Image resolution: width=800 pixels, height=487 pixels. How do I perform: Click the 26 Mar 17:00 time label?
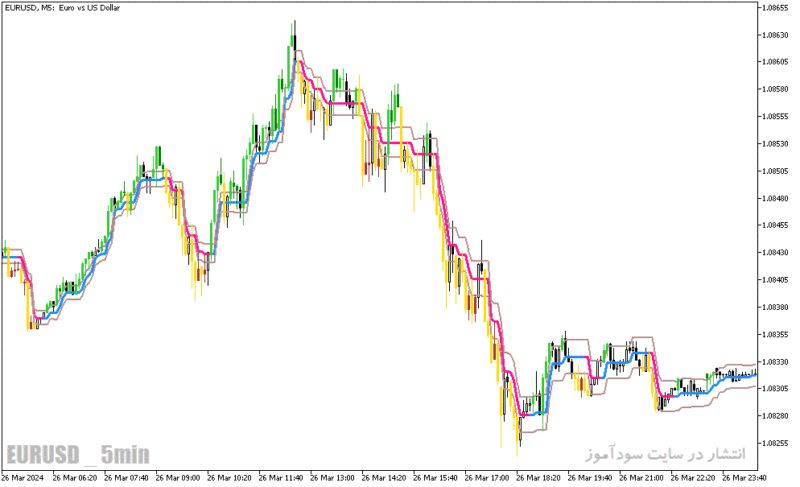487,478
